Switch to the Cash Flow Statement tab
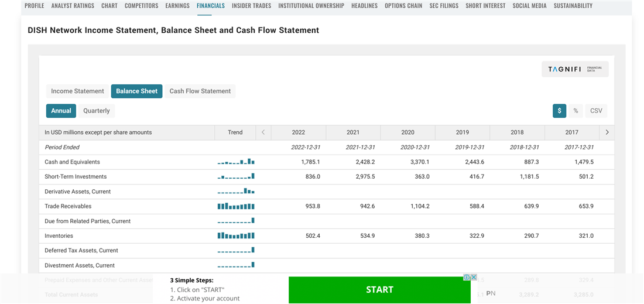This screenshot has width=644, height=304. tap(200, 91)
